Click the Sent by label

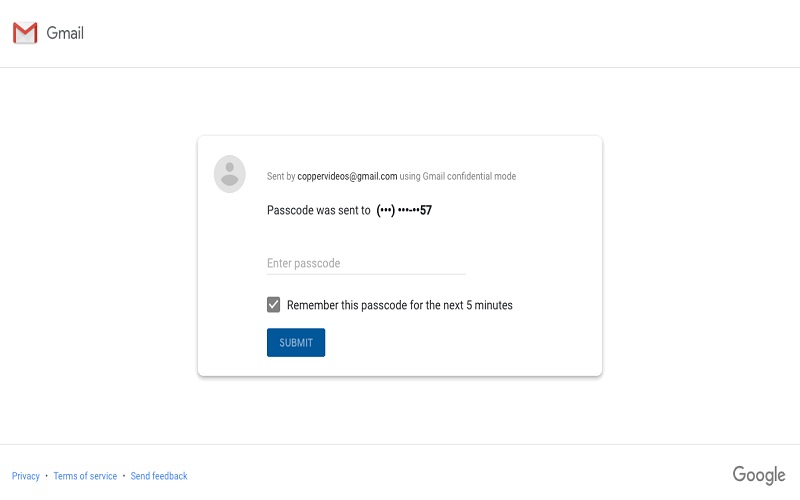click(281, 177)
